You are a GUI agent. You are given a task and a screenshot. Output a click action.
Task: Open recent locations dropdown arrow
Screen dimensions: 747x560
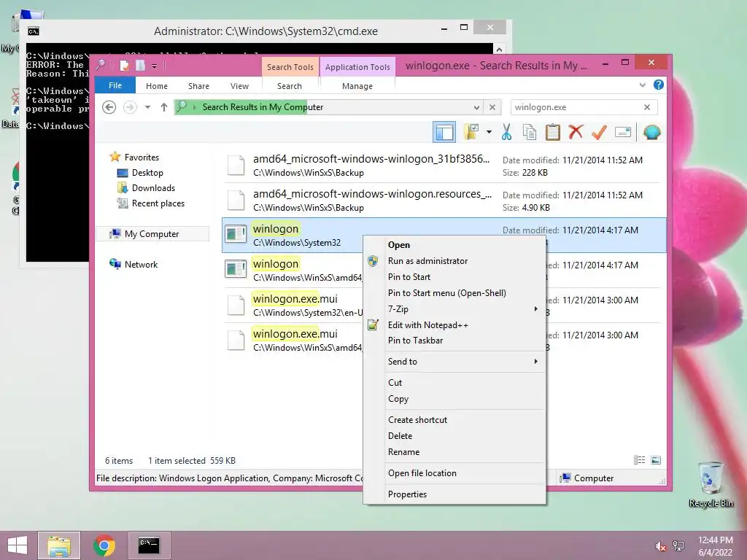point(147,107)
